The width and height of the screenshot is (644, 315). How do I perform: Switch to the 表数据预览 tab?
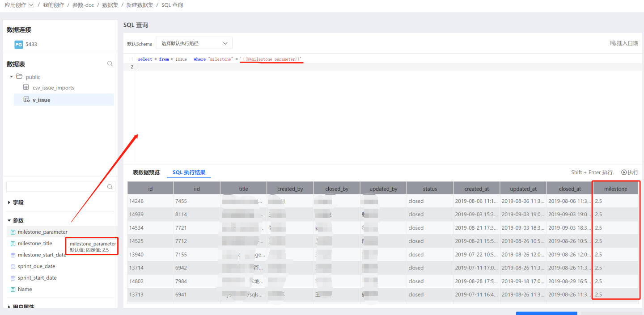tap(146, 172)
